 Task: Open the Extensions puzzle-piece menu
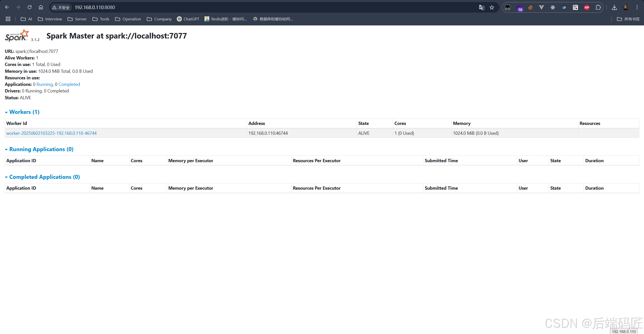(598, 8)
